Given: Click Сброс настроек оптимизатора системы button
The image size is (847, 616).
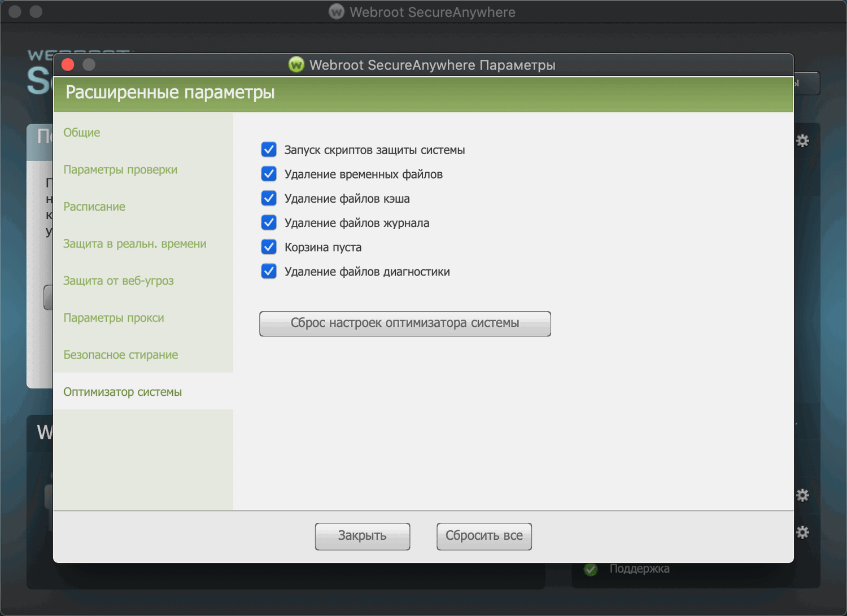Looking at the screenshot, I should click(405, 324).
